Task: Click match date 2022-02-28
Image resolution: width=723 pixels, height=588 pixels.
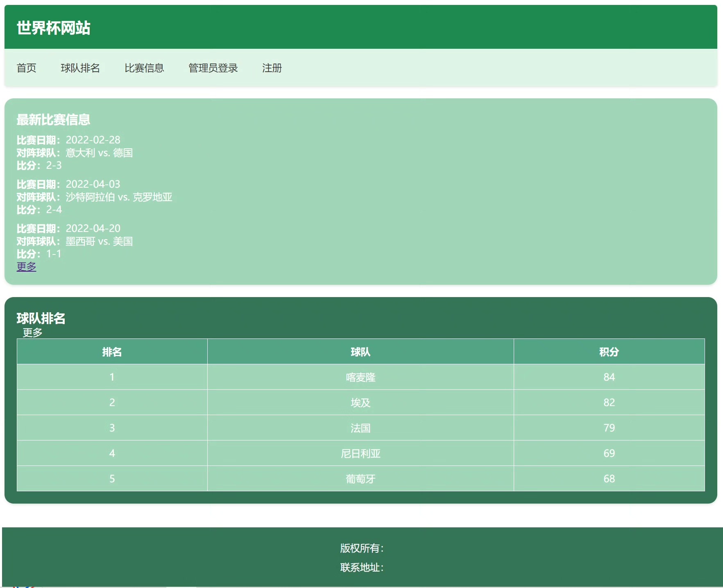Action: [x=93, y=140]
